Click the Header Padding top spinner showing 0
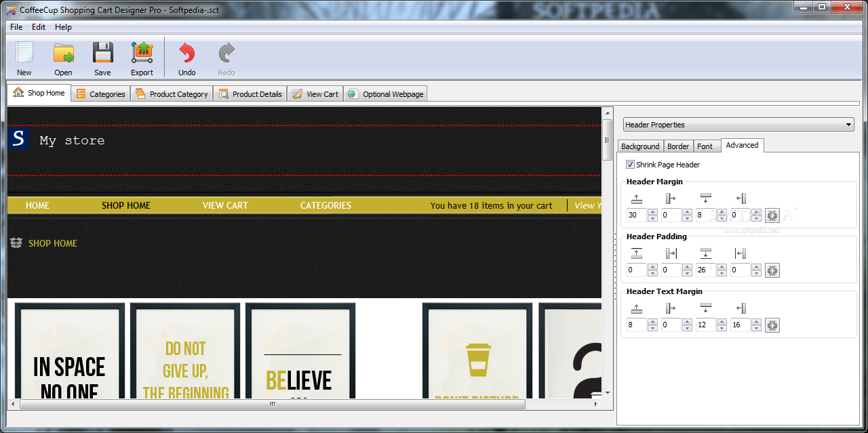868x433 pixels. click(642, 270)
